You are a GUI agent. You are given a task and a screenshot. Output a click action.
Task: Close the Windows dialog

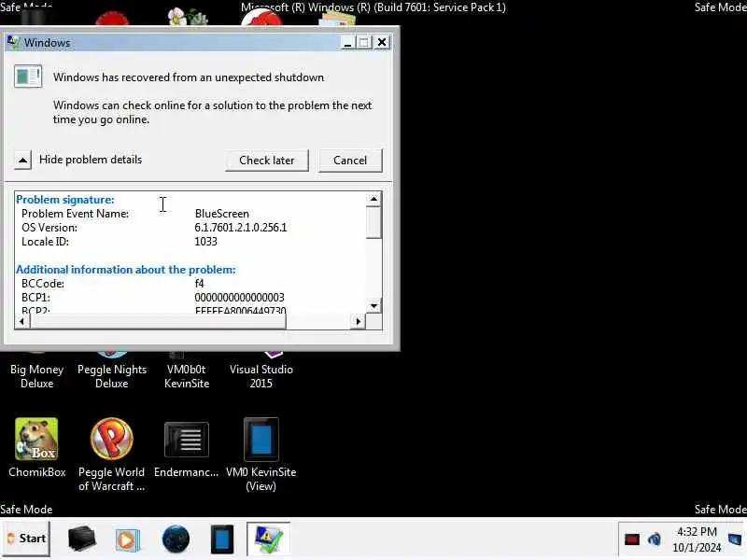pos(382,42)
